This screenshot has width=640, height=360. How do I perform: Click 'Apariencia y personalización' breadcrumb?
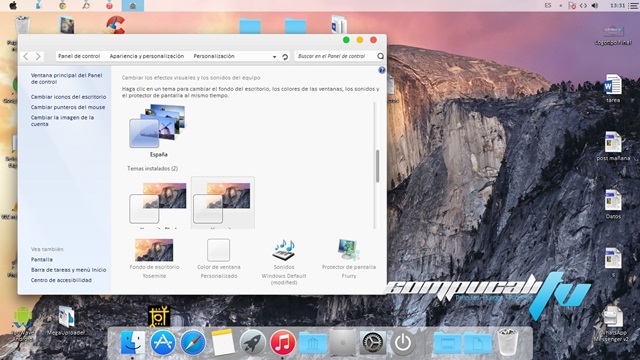point(147,56)
